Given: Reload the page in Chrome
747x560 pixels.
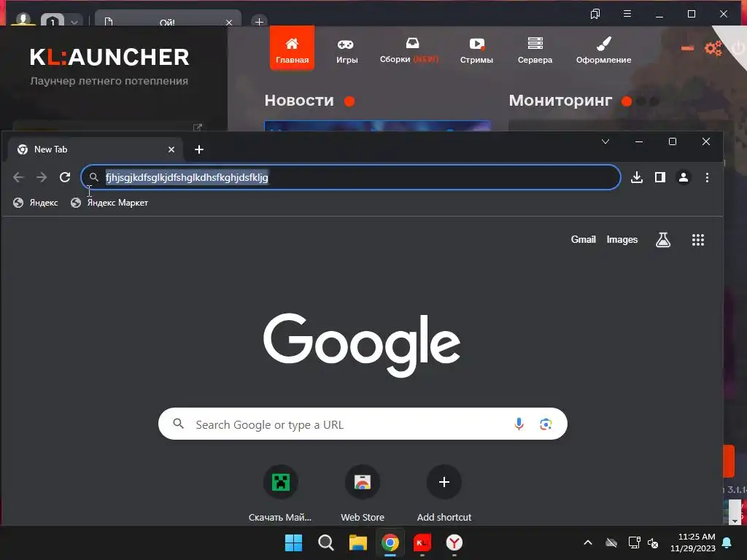Looking at the screenshot, I should (65, 178).
